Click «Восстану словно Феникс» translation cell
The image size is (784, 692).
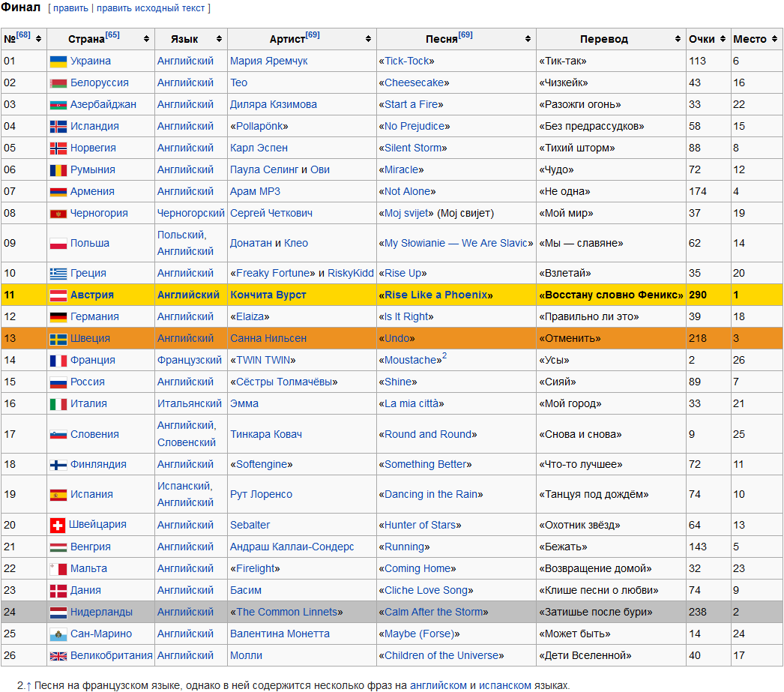click(611, 295)
